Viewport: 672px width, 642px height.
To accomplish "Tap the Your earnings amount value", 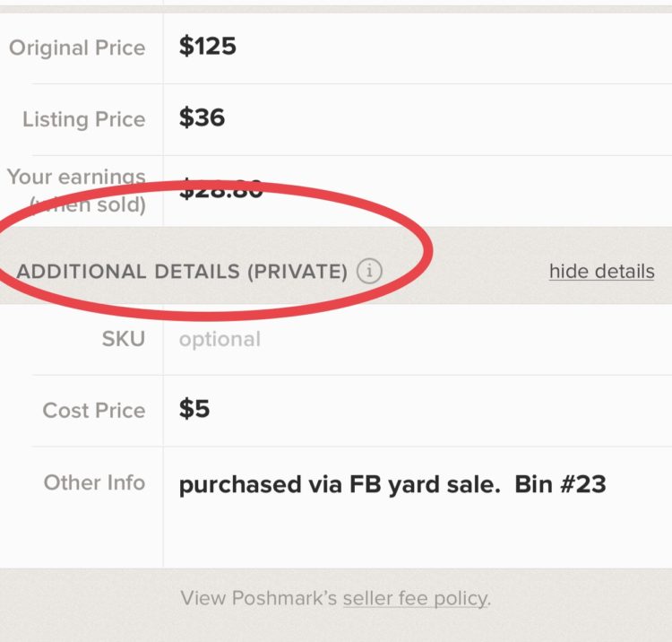I will (220, 188).
